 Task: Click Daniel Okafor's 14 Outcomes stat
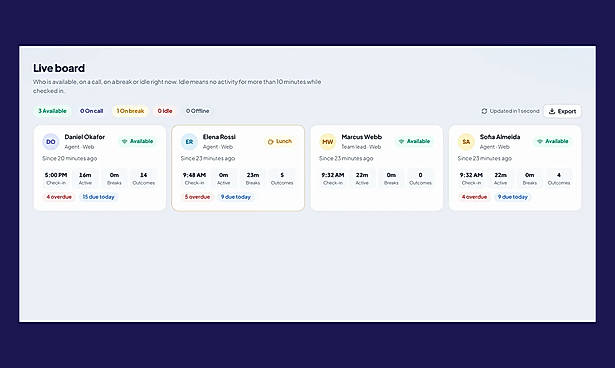[144, 178]
